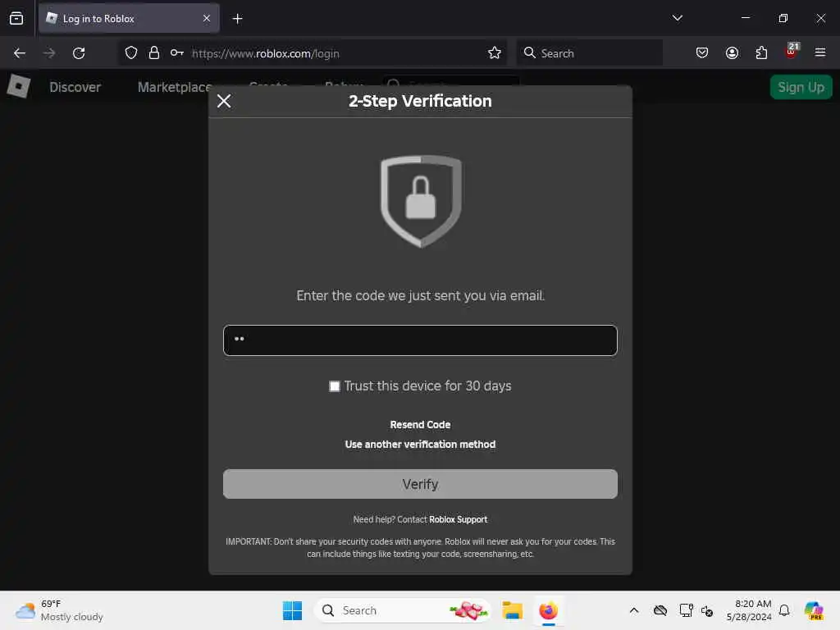Open the weather widget showing 69°F
840x630 pixels.
pos(59,610)
